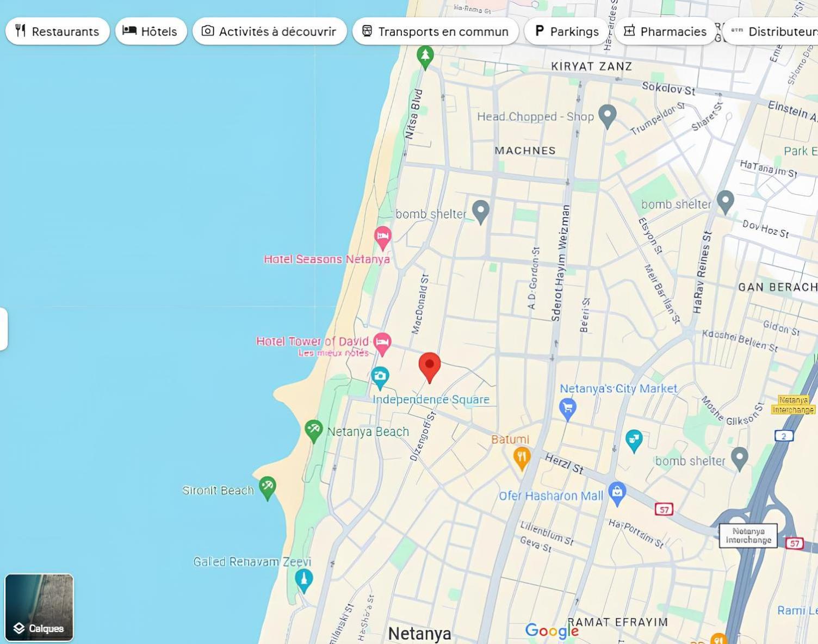Search for Pharmacies nearby
Viewport: 818px width, 644px height.
[x=665, y=31]
